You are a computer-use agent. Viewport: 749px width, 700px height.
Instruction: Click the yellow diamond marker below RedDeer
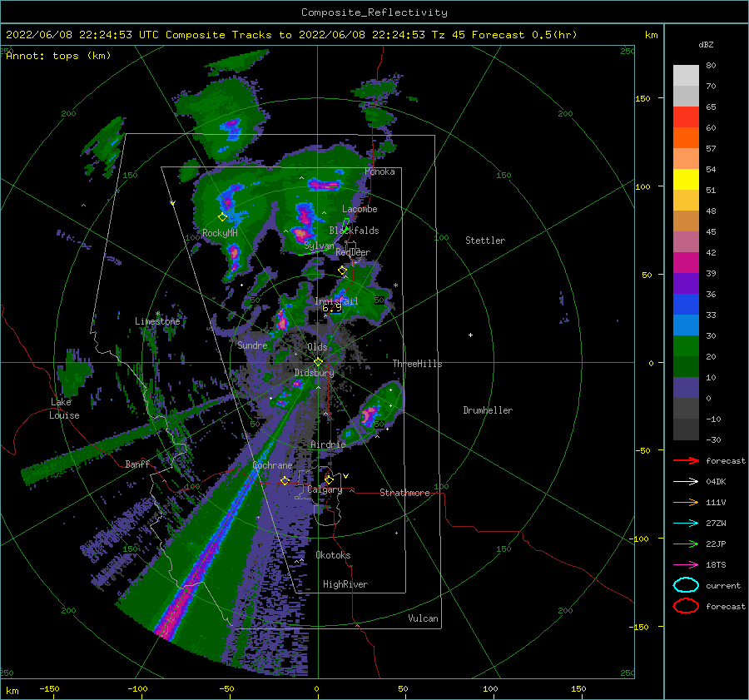pyautogui.click(x=343, y=271)
